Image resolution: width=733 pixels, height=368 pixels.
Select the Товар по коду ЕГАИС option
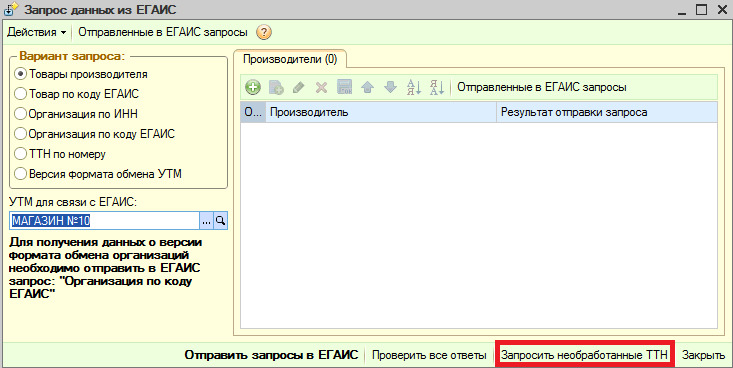[x=77, y=94]
